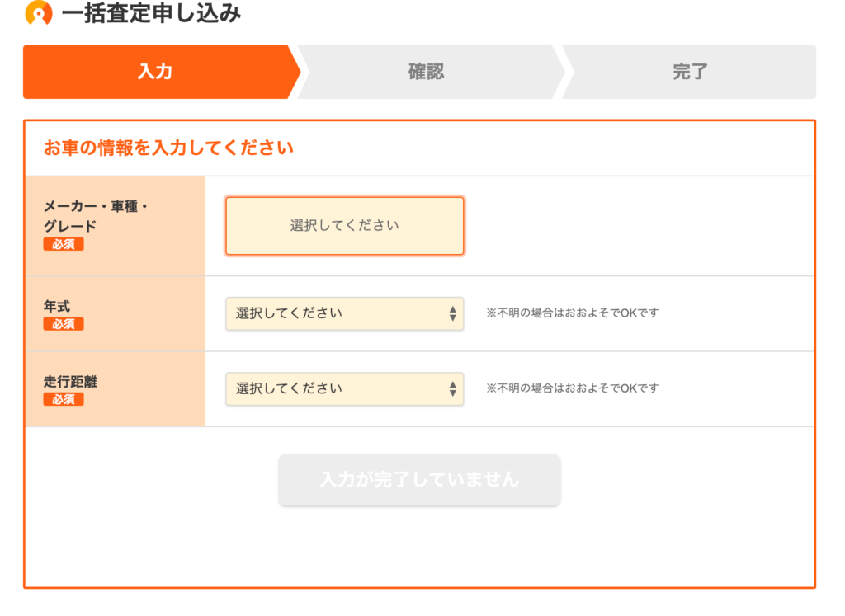
Task: Click the 必須 badge under メーカー・車種・グレード
Action: coord(64,244)
